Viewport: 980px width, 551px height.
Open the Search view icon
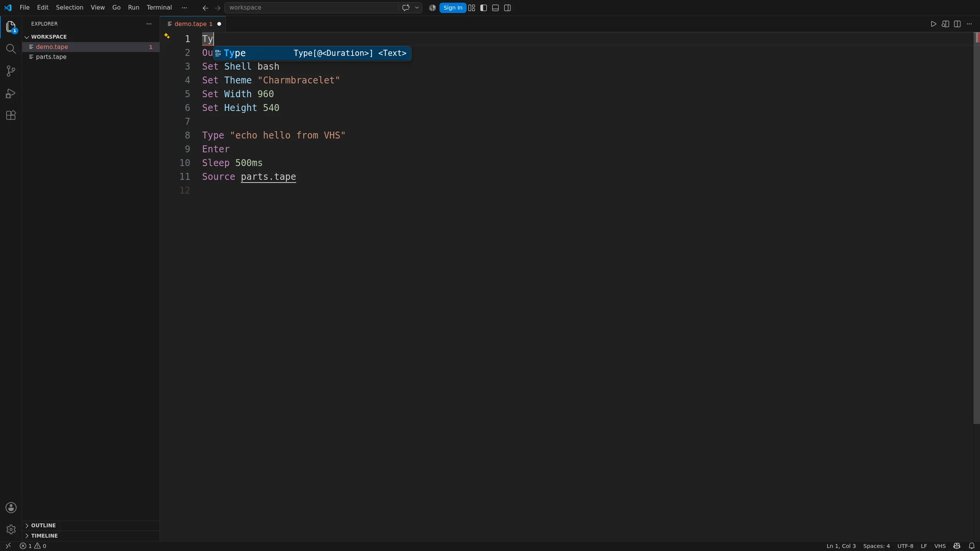click(11, 49)
